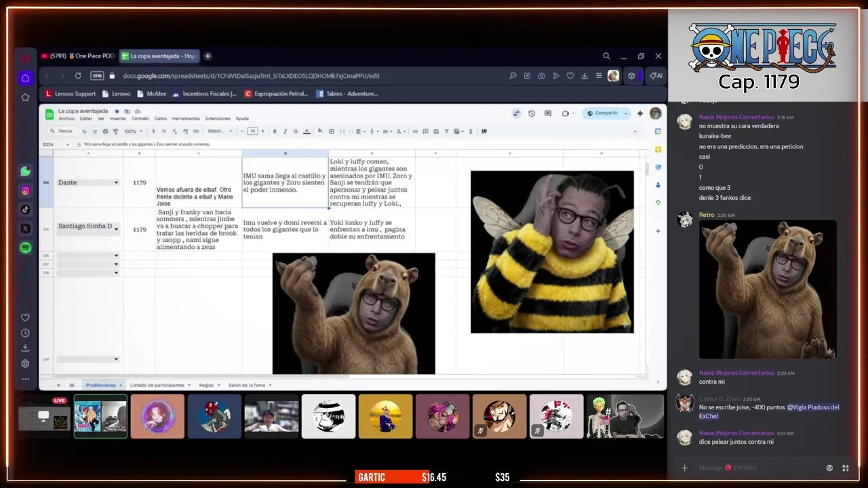
Task: Open the Editar menu
Action: (85, 119)
